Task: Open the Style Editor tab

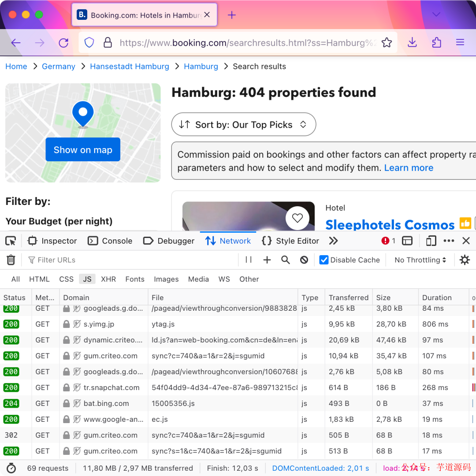Action: [290, 241]
